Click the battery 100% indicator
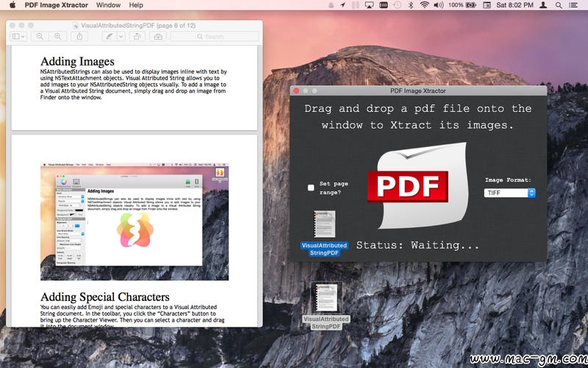Viewport: 588px width, 368px height. tap(462, 5)
